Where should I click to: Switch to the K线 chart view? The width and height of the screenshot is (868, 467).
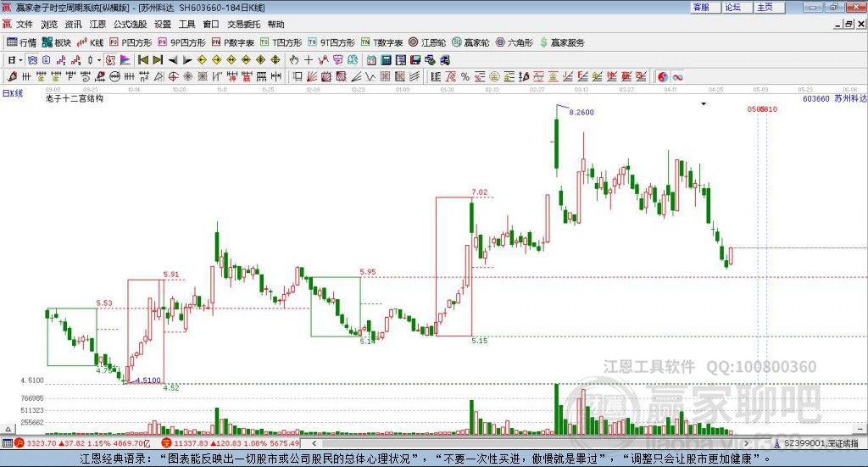pos(90,42)
